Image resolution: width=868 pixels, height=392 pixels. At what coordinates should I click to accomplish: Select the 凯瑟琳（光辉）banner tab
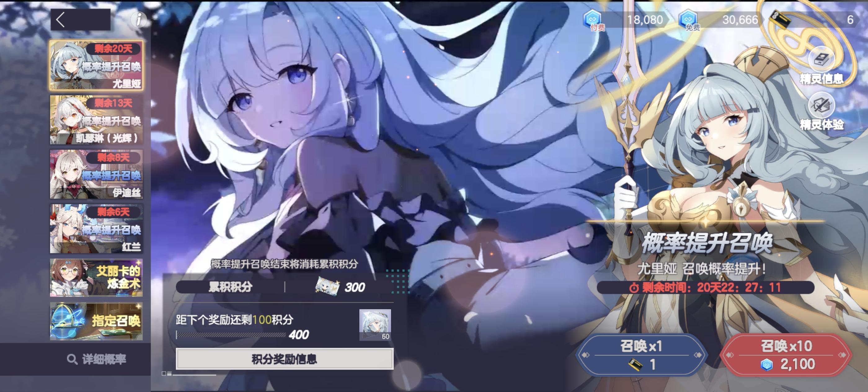coord(96,120)
